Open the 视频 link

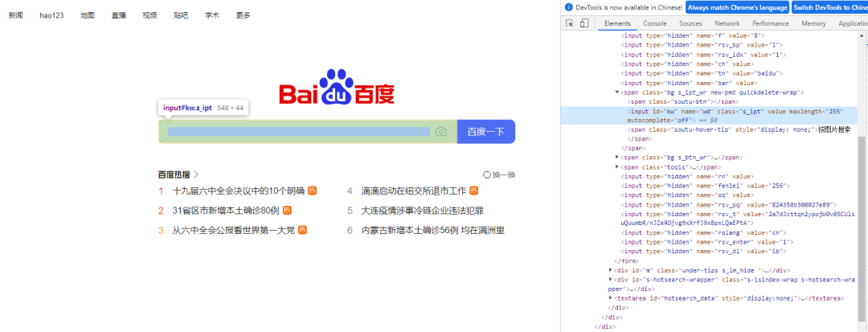(x=149, y=15)
